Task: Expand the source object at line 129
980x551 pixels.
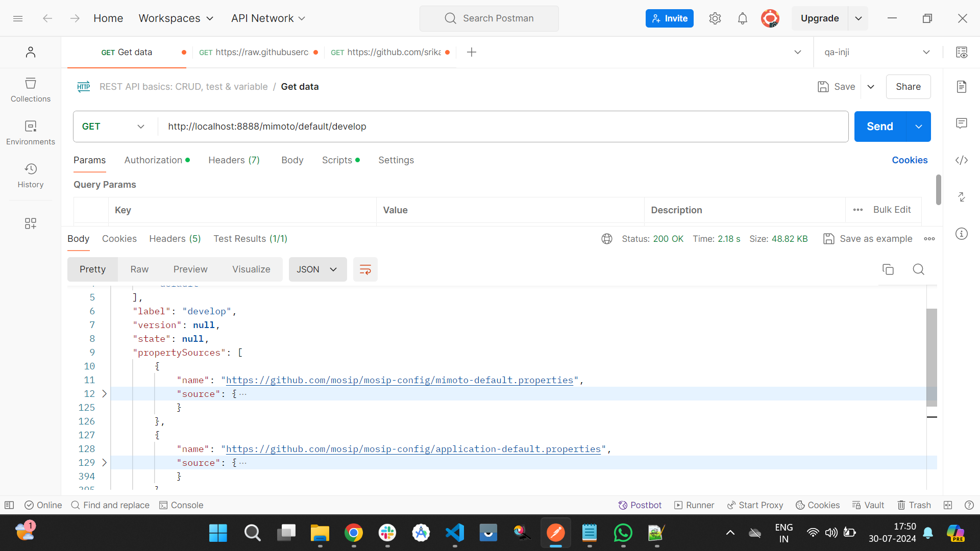Action: click(105, 463)
